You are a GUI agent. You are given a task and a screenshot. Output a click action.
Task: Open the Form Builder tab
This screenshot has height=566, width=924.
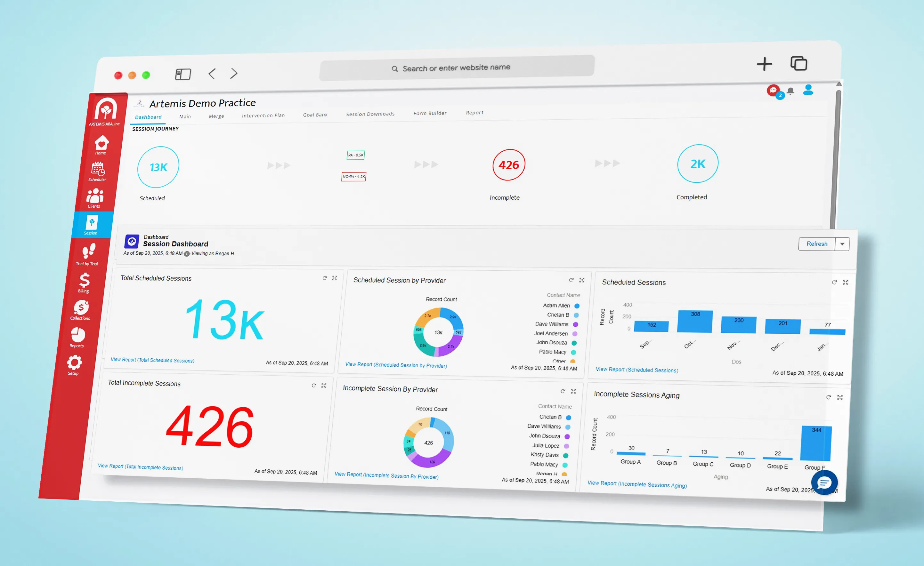tap(430, 113)
